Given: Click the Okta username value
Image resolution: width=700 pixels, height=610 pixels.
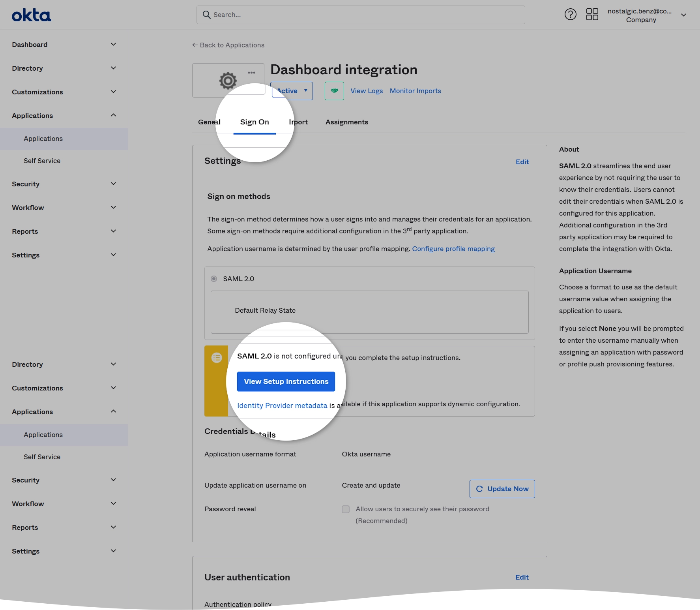Looking at the screenshot, I should tap(366, 454).
